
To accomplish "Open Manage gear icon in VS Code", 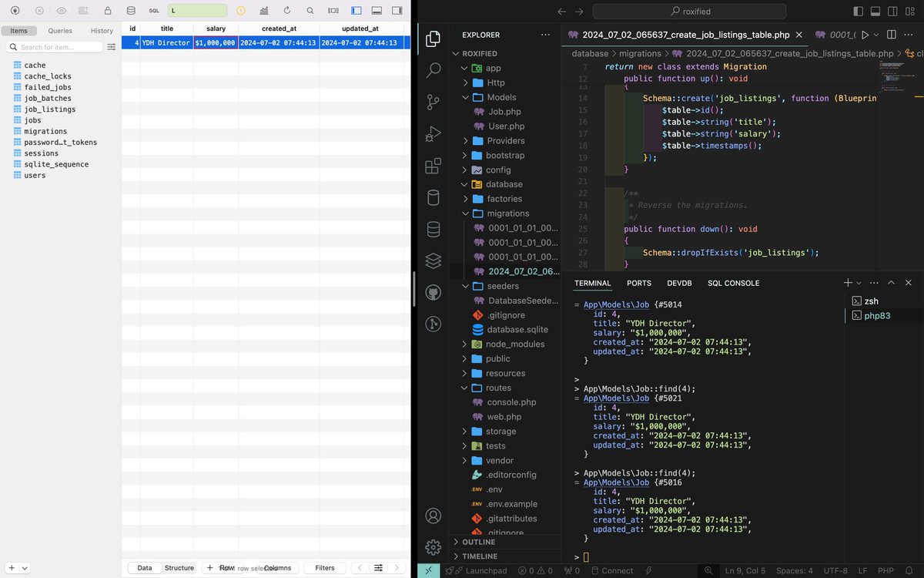I will tap(434, 547).
